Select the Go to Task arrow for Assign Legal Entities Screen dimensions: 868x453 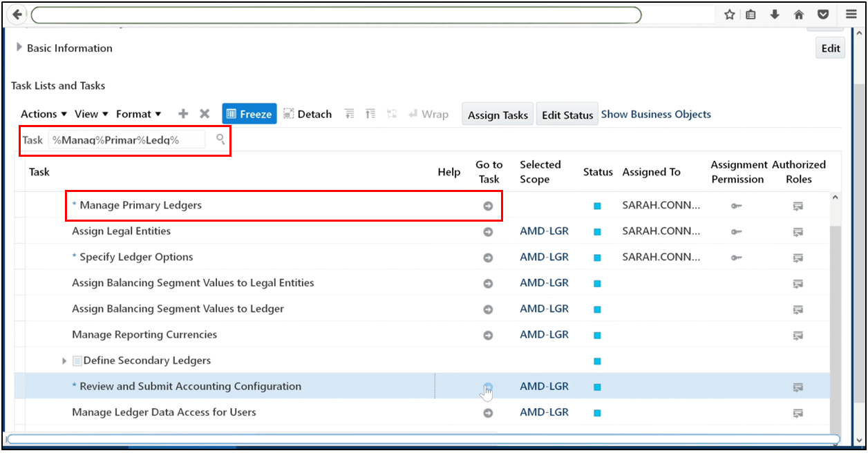point(489,231)
